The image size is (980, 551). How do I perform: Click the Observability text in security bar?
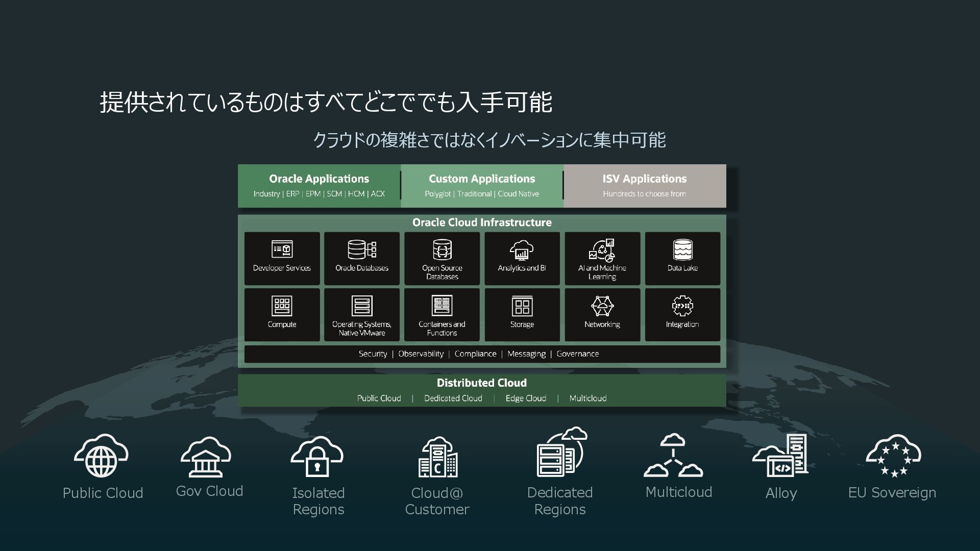pos(421,354)
